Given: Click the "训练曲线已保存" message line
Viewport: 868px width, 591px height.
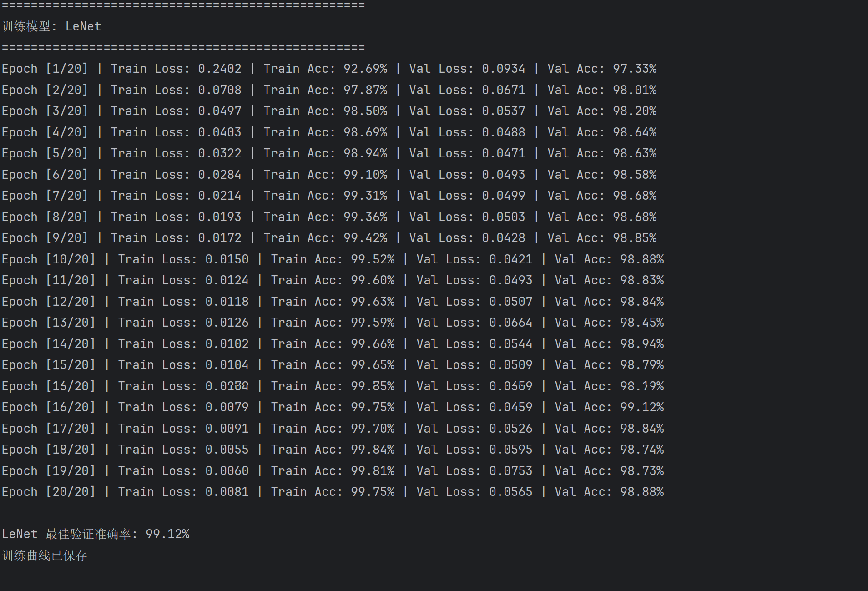Looking at the screenshot, I should click(x=45, y=556).
